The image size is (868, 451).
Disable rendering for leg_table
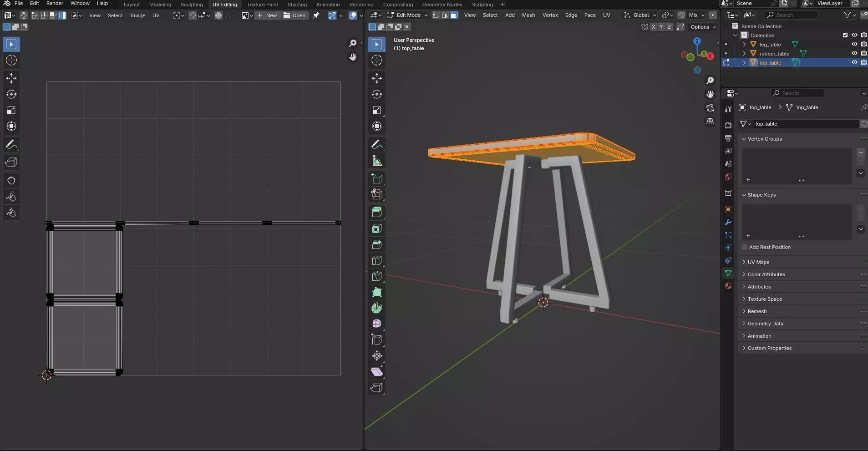pyautogui.click(x=863, y=44)
